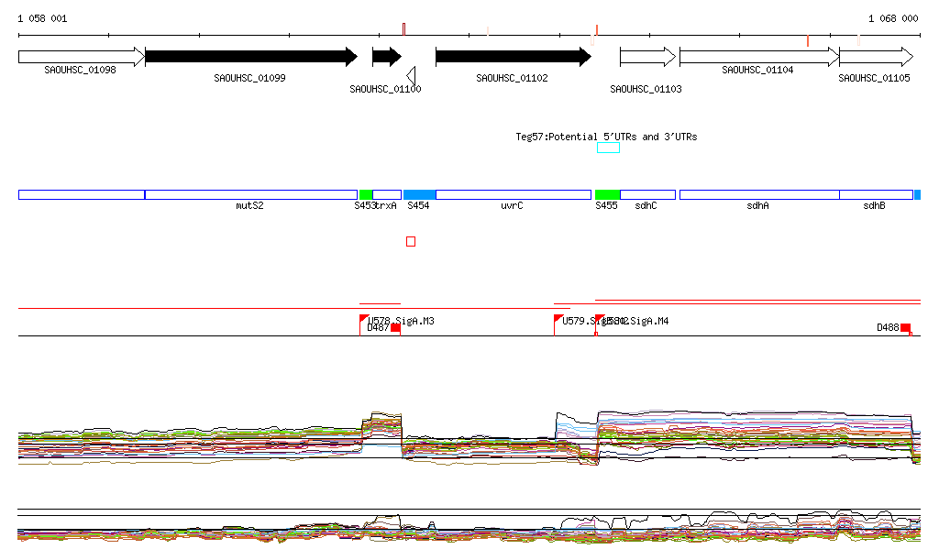Click the sdhC outlined segment
Viewport: 939px width, 560px height.
pos(648,194)
